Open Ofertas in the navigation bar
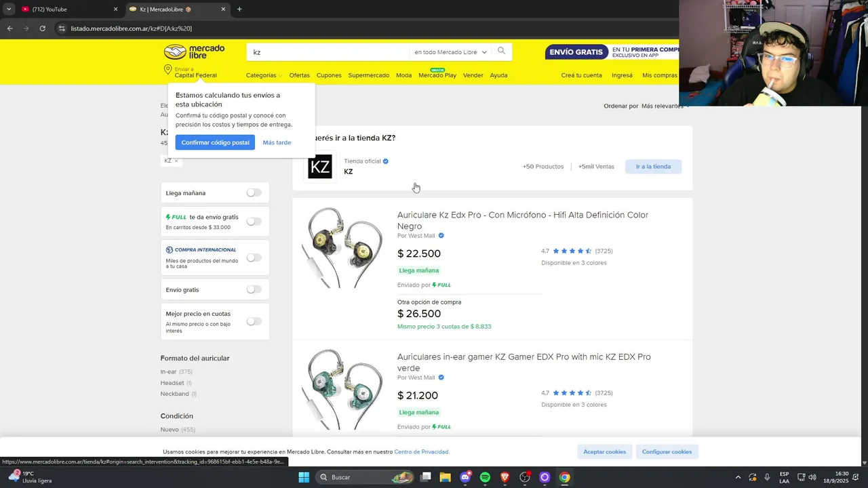The height and width of the screenshot is (488, 868). tap(299, 75)
